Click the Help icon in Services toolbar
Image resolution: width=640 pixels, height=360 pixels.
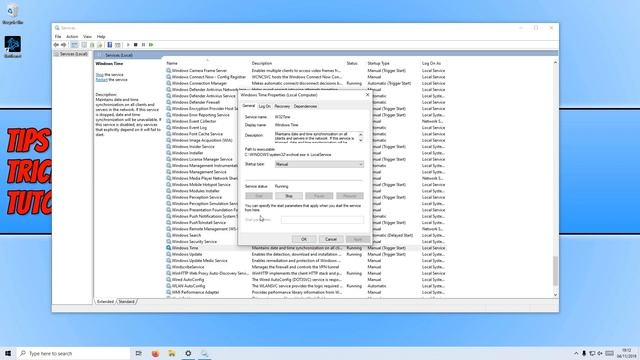point(109,45)
